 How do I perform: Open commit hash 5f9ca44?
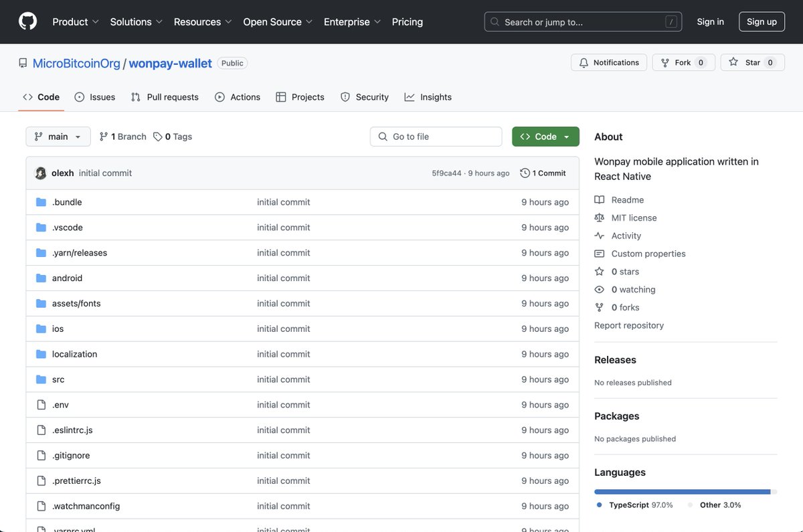click(446, 173)
